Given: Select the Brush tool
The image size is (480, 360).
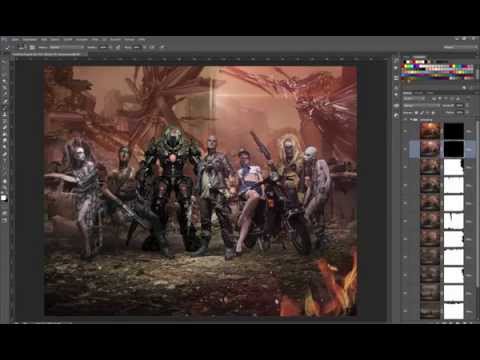Looking at the screenshot, I should coord(5,108).
